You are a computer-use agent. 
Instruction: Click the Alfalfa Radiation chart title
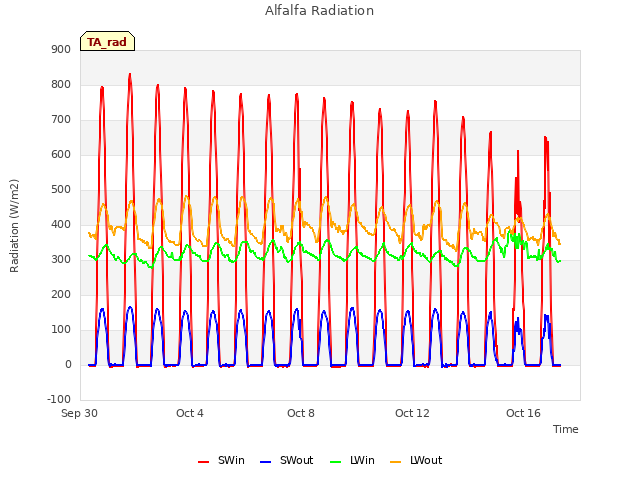point(320,11)
